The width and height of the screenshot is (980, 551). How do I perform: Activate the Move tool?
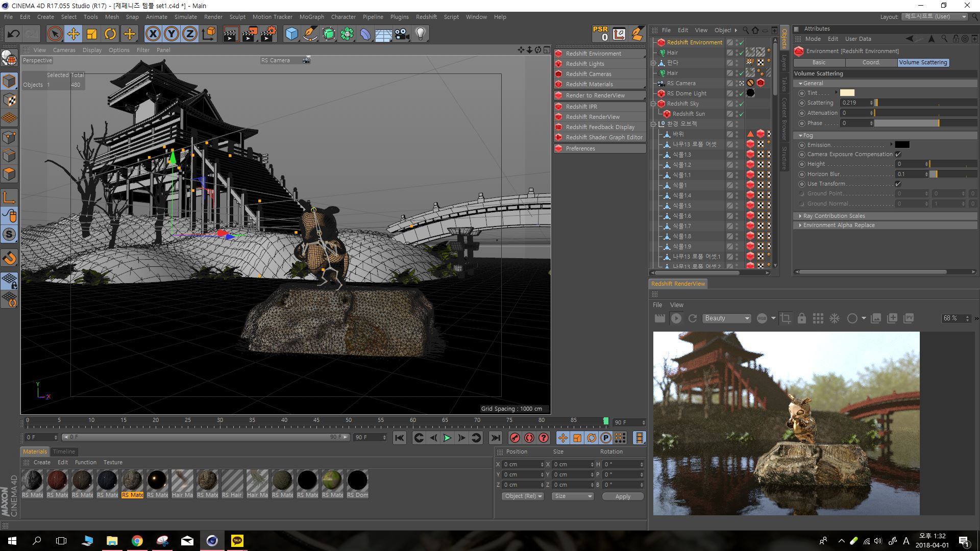[73, 34]
